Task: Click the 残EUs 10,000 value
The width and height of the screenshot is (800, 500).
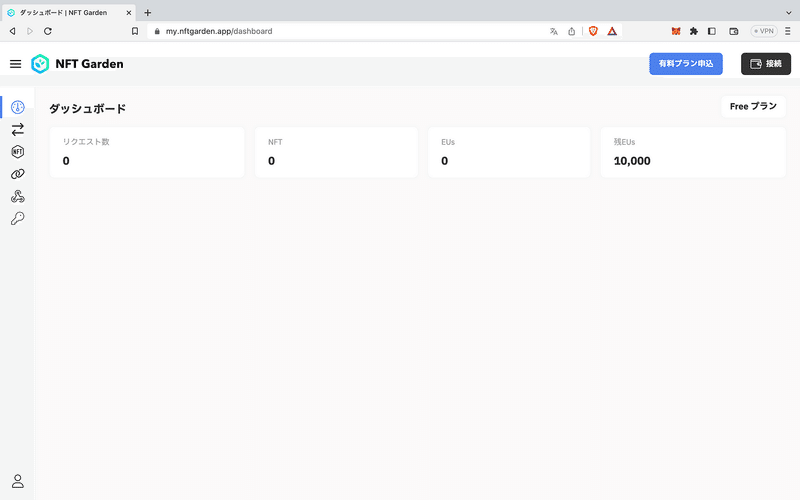Action: (x=632, y=161)
